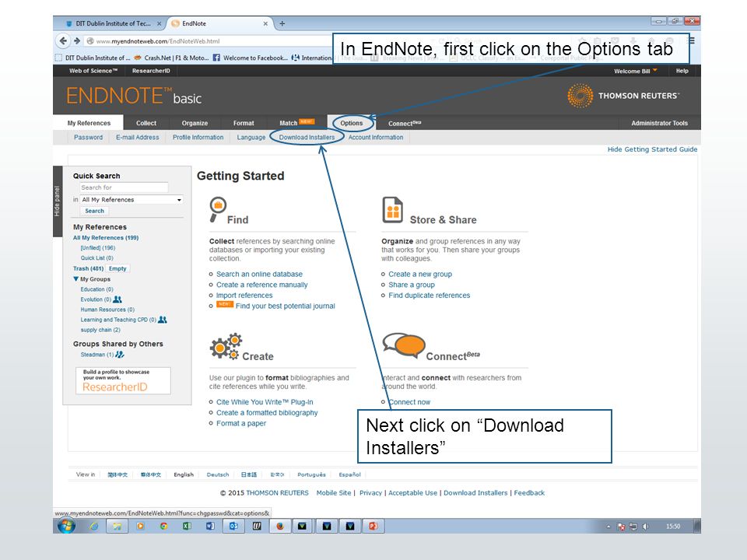Click the shared icon beside Steadman
The width and height of the screenshot is (747, 560).
(x=120, y=355)
